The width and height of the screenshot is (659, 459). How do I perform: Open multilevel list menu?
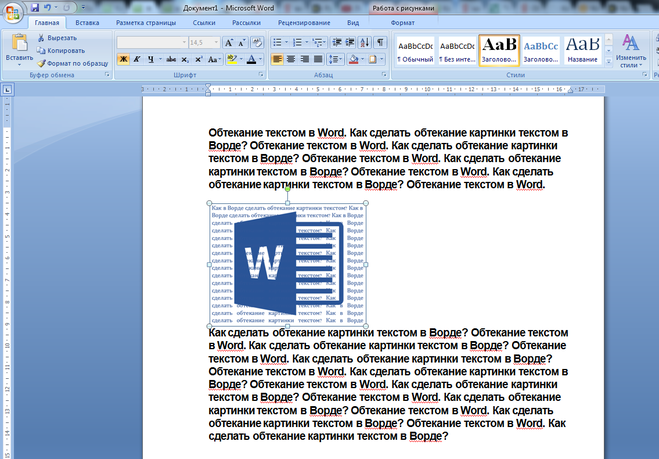click(319, 42)
